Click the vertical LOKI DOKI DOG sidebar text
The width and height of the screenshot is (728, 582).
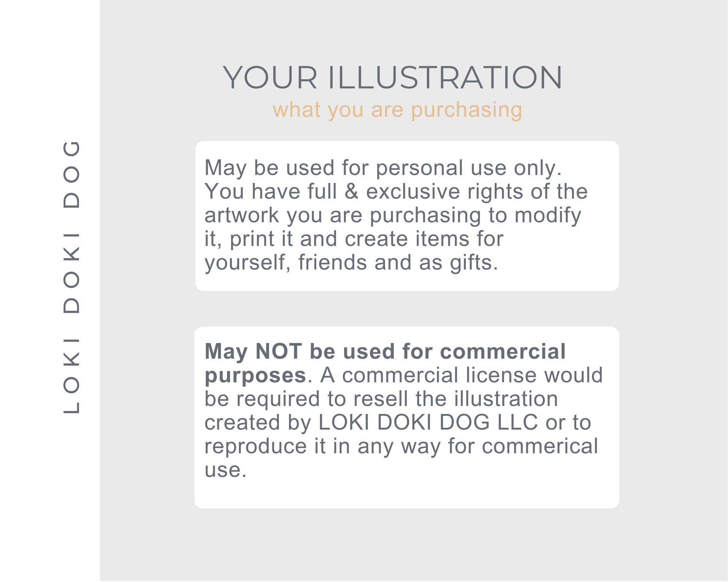pyautogui.click(x=71, y=277)
